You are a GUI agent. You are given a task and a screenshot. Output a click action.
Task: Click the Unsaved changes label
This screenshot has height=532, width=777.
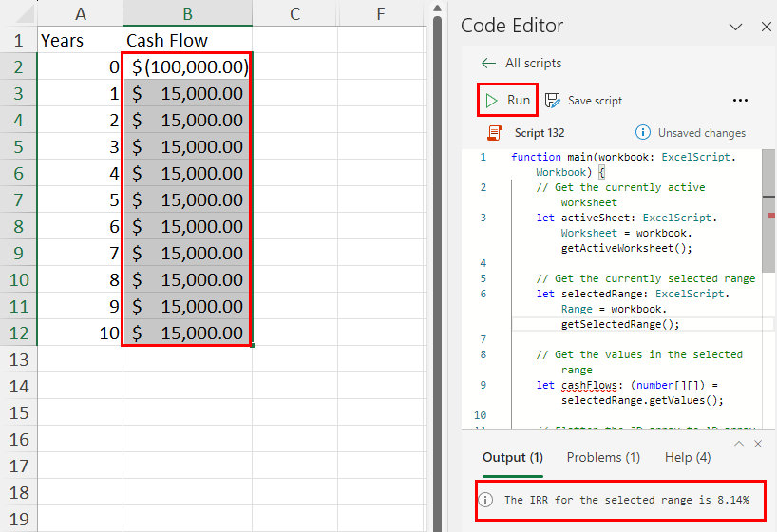tap(702, 133)
